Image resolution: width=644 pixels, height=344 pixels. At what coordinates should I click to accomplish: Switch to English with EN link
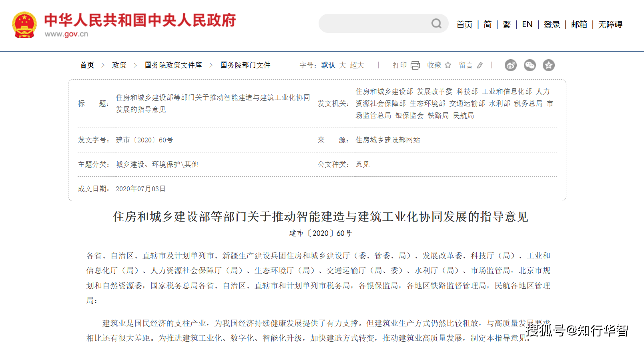coord(527,24)
